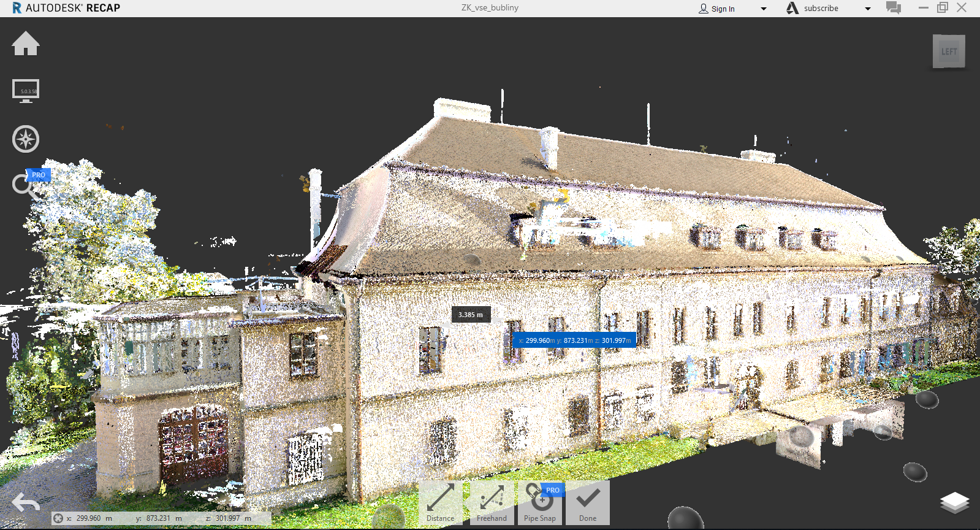The image size is (980, 530).
Task: Open the Display Settings monitor icon
Action: (x=26, y=91)
